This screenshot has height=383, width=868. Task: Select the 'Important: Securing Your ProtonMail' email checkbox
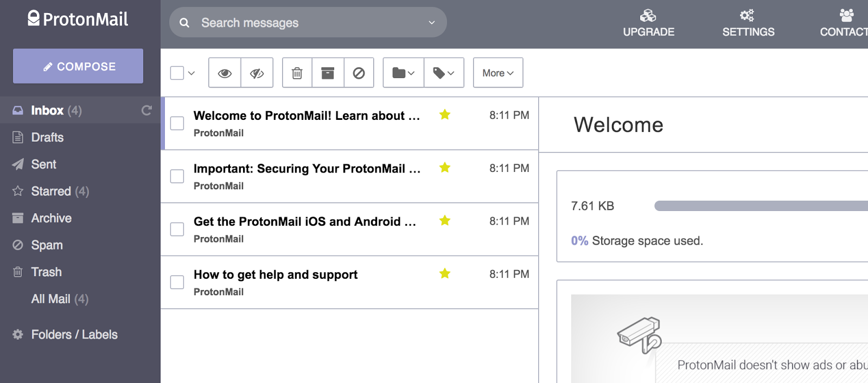177,176
